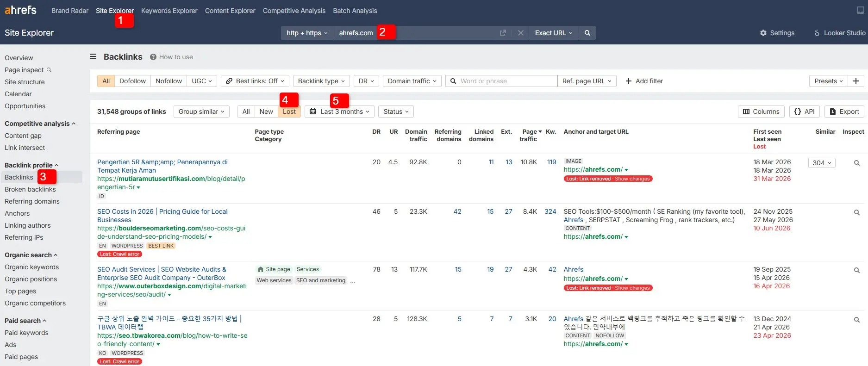Open the Exact URL mode dropdown
868x366 pixels.
click(554, 33)
